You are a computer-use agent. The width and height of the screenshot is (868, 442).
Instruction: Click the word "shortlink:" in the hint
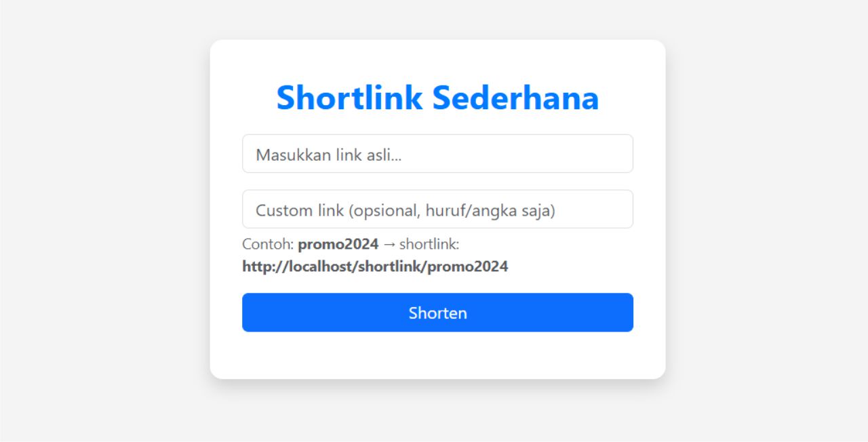pos(429,244)
